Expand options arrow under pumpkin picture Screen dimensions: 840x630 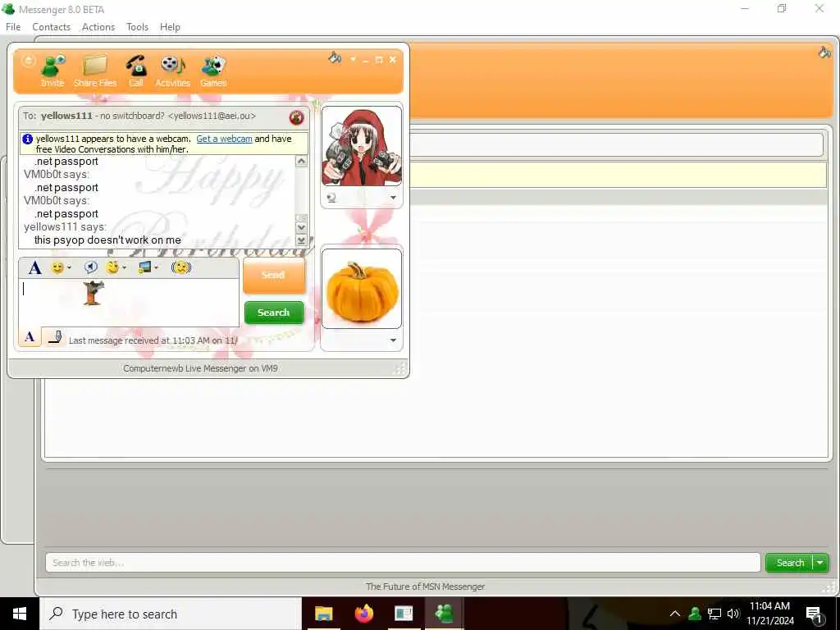393,340
